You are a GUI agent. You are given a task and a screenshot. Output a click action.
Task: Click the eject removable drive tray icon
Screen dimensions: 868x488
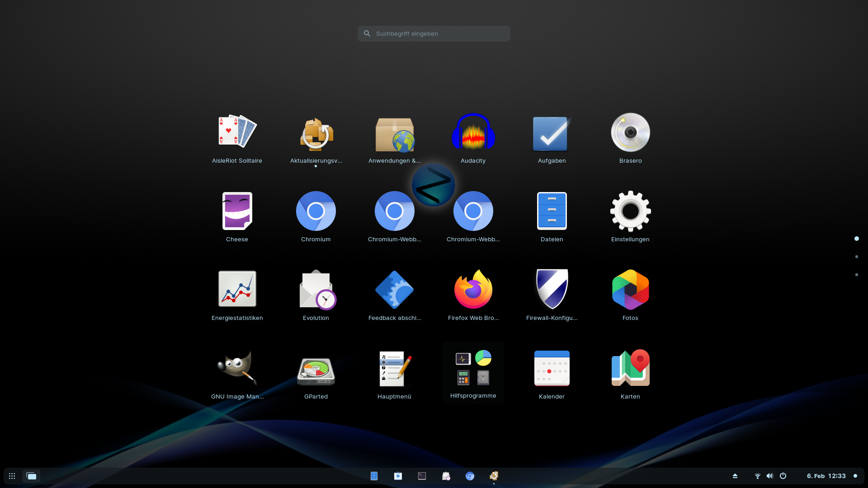(735, 476)
